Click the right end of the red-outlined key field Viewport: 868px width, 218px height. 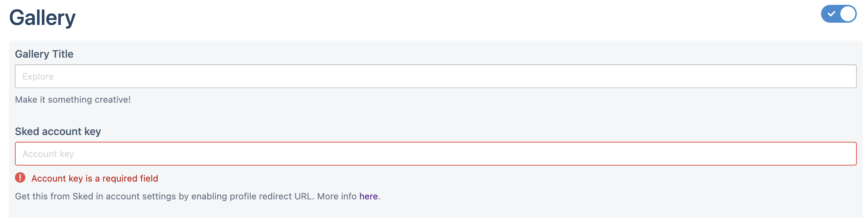click(846, 154)
